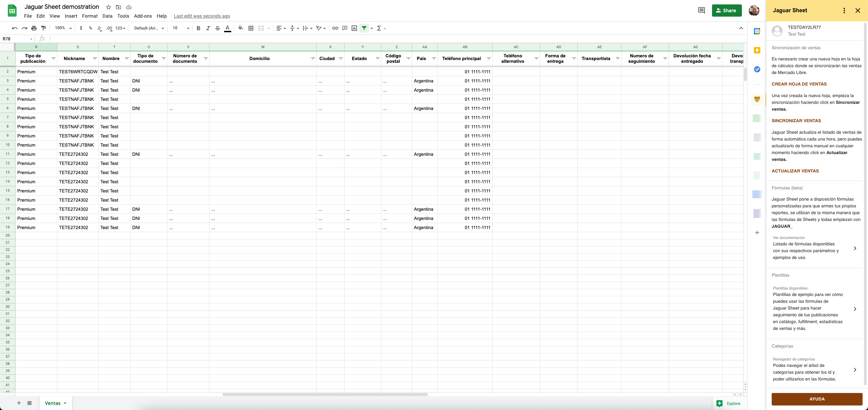The image size is (868, 410).
Task: Toggle strikethrough formatting
Action: pos(218,28)
